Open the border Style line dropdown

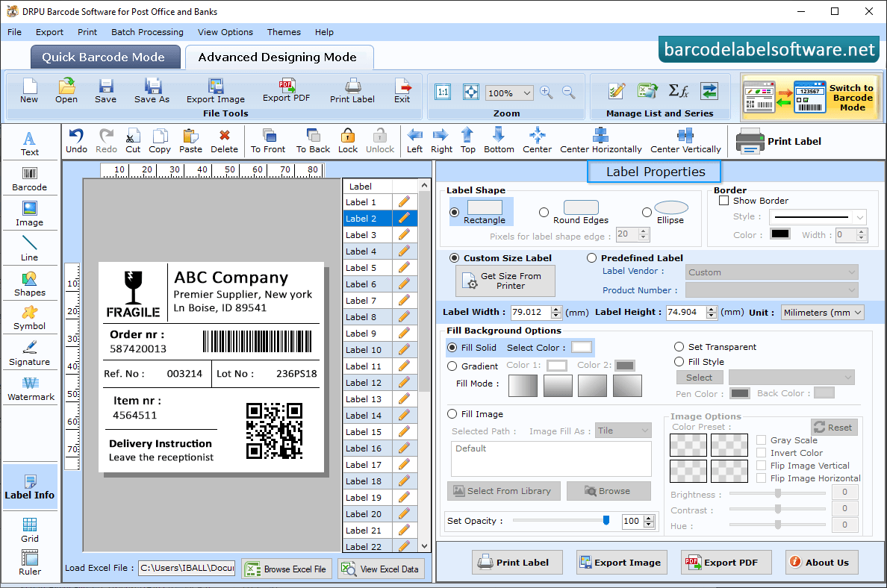pos(818,216)
